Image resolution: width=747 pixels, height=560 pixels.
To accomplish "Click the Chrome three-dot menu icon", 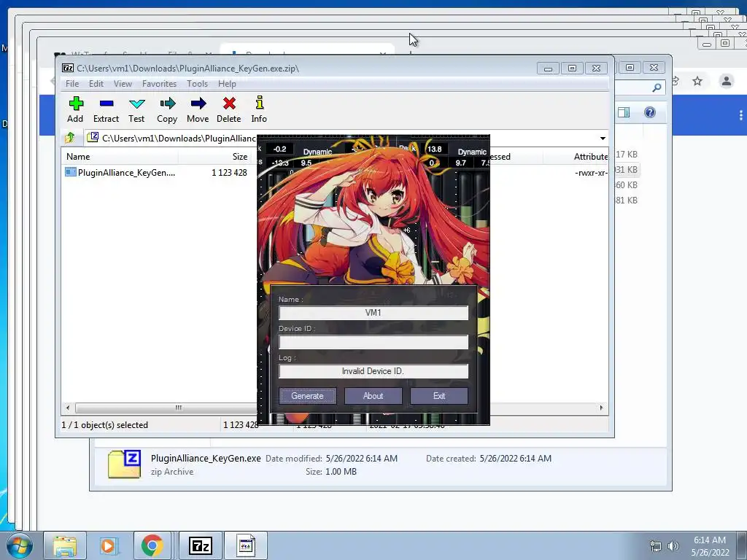I will click(x=741, y=114).
